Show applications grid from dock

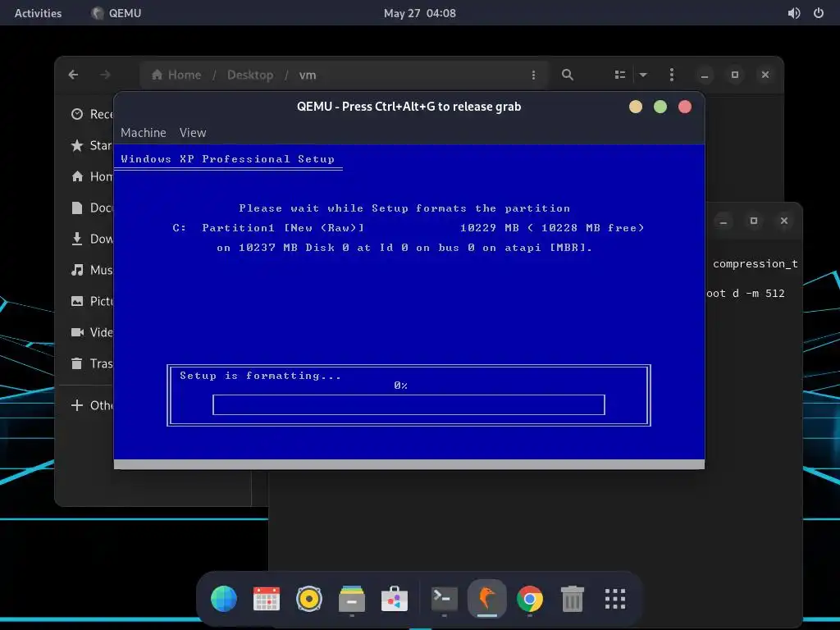(615, 598)
